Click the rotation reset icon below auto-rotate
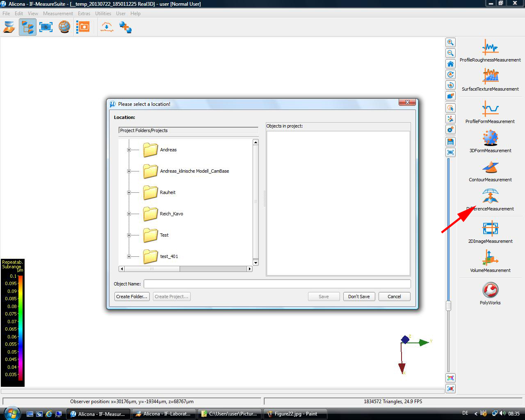 (x=450, y=85)
